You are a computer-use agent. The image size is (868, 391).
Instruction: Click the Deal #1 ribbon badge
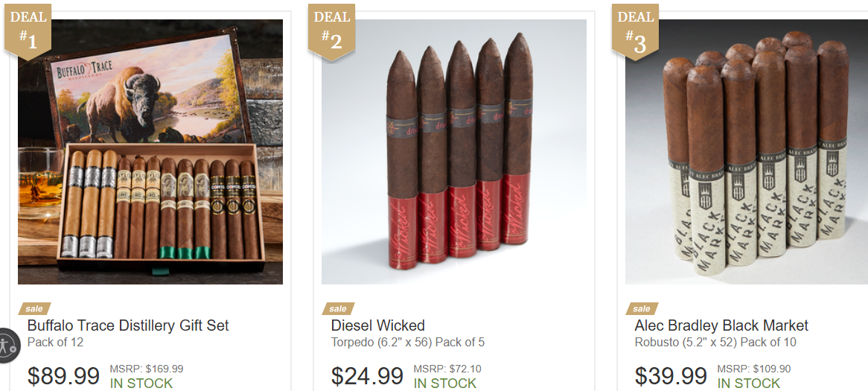pos(28,31)
